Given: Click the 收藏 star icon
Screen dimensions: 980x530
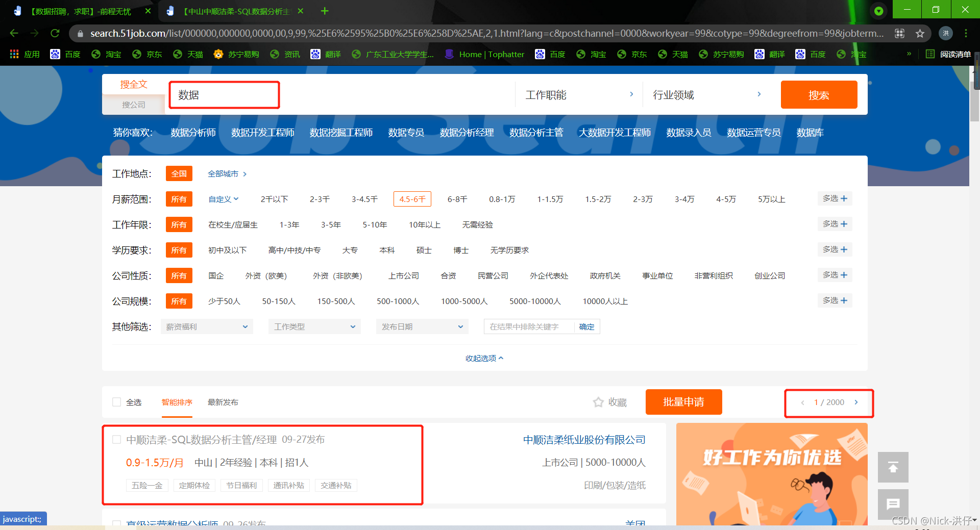Looking at the screenshot, I should click(x=598, y=402).
